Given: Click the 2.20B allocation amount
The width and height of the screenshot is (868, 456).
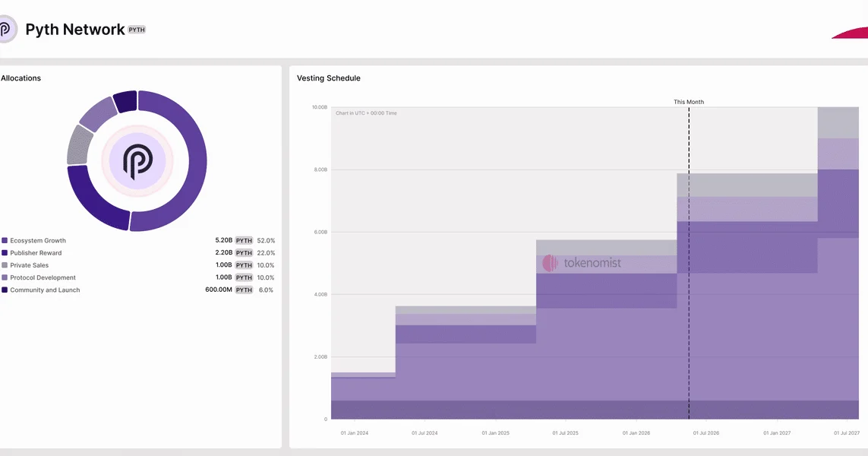Looking at the screenshot, I should (x=223, y=252).
